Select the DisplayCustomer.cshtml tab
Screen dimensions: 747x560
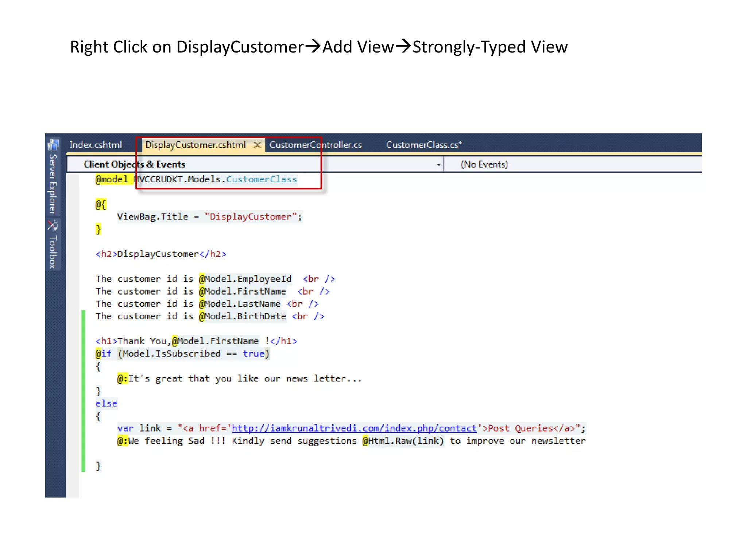click(x=196, y=145)
